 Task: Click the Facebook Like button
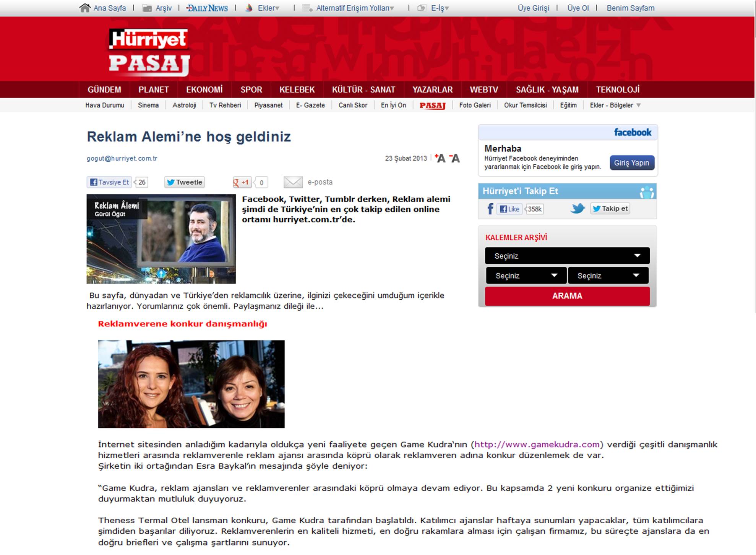tap(509, 209)
